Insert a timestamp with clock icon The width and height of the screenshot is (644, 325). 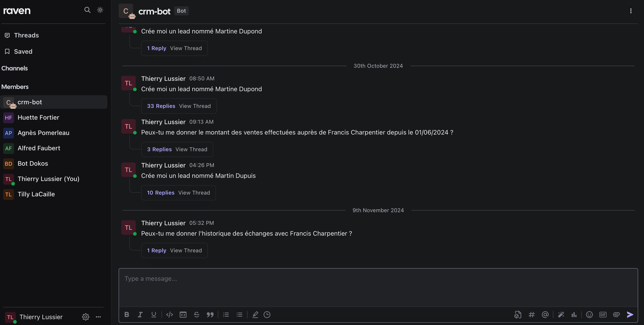point(267,315)
